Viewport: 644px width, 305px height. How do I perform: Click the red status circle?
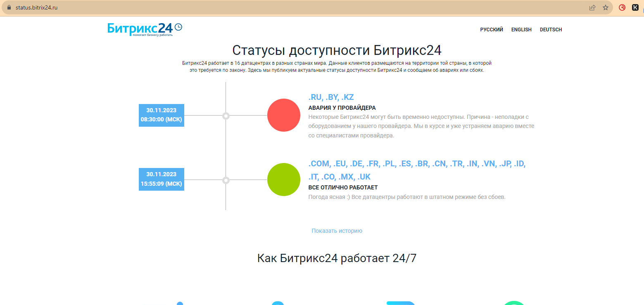click(x=284, y=115)
